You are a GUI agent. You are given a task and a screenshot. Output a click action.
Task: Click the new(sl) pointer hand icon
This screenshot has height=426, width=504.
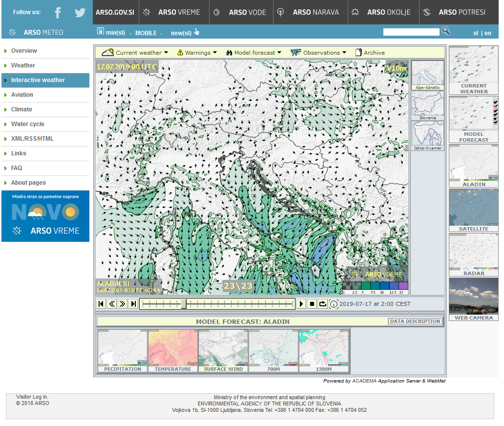196,31
